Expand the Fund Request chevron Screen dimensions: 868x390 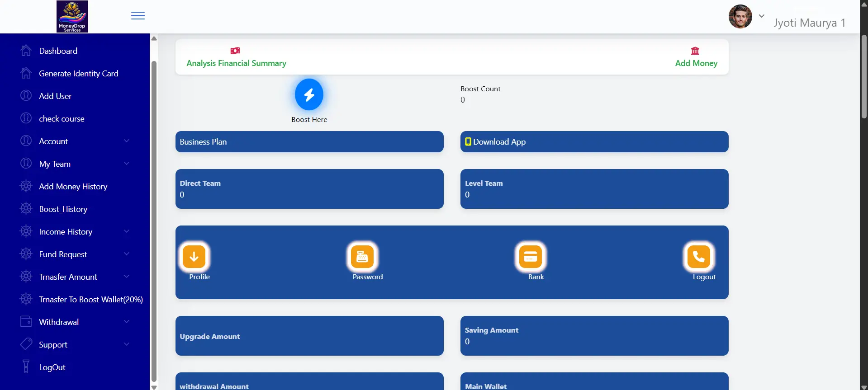pyautogui.click(x=127, y=254)
